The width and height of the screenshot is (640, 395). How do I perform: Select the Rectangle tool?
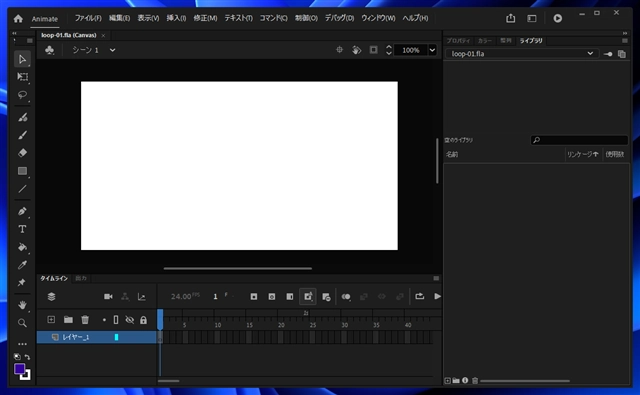coord(22,171)
